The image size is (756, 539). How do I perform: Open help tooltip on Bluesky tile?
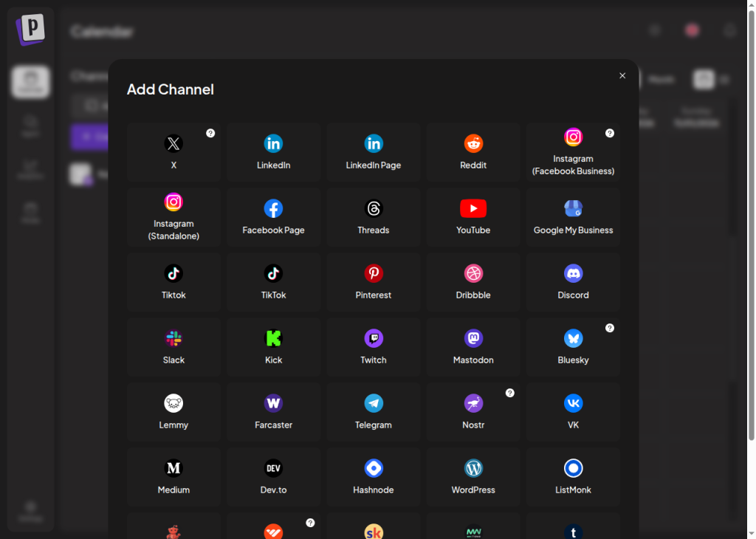[x=609, y=328]
